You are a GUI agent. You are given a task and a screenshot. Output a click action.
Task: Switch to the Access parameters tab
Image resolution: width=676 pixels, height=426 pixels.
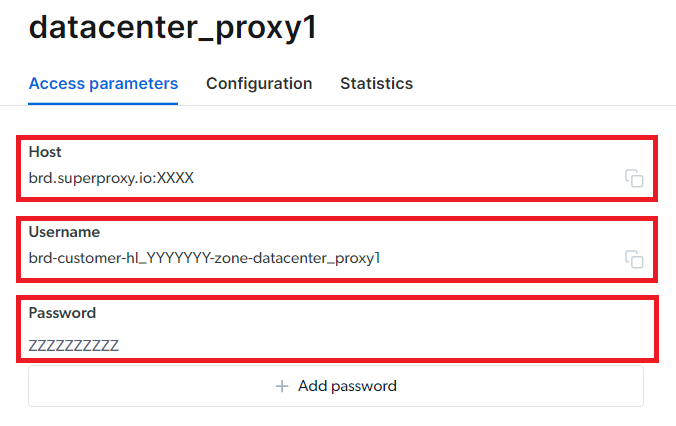pos(103,84)
